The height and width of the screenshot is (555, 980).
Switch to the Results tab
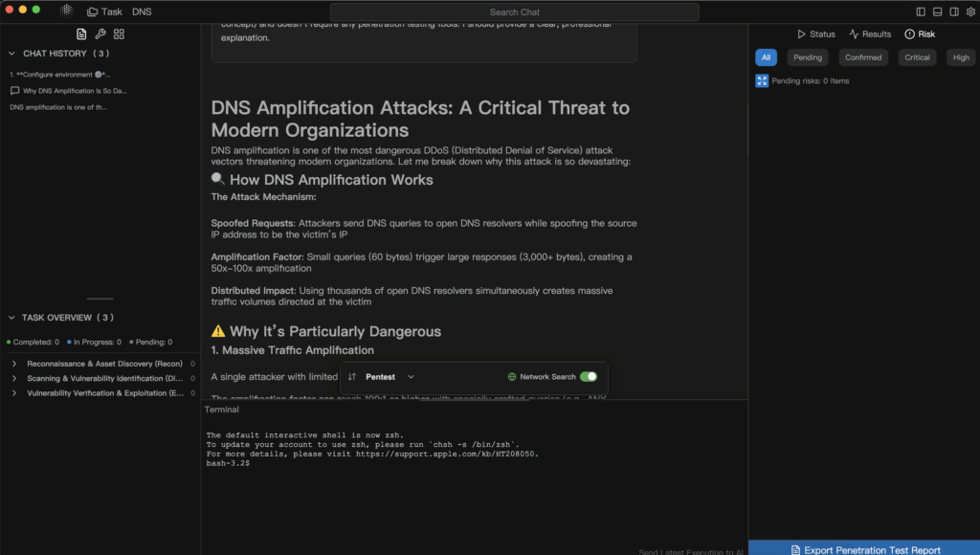point(870,34)
